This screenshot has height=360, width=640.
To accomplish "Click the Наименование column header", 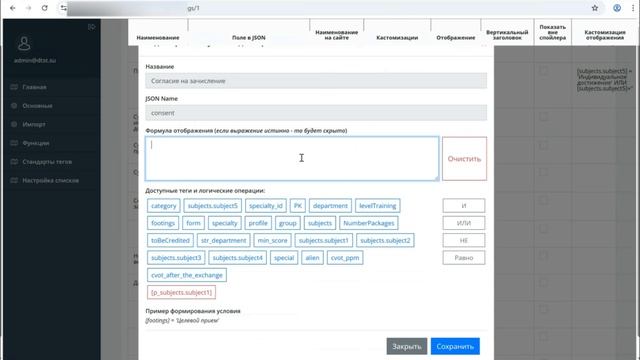I will (x=158, y=38).
